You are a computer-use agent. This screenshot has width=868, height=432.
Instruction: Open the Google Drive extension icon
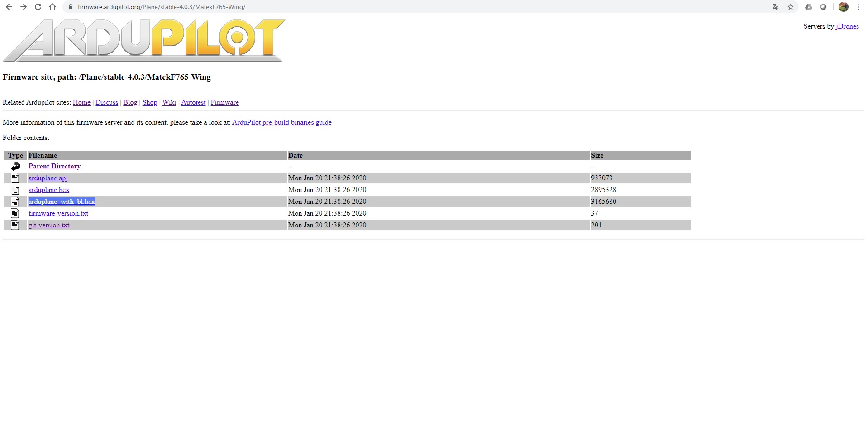point(808,7)
